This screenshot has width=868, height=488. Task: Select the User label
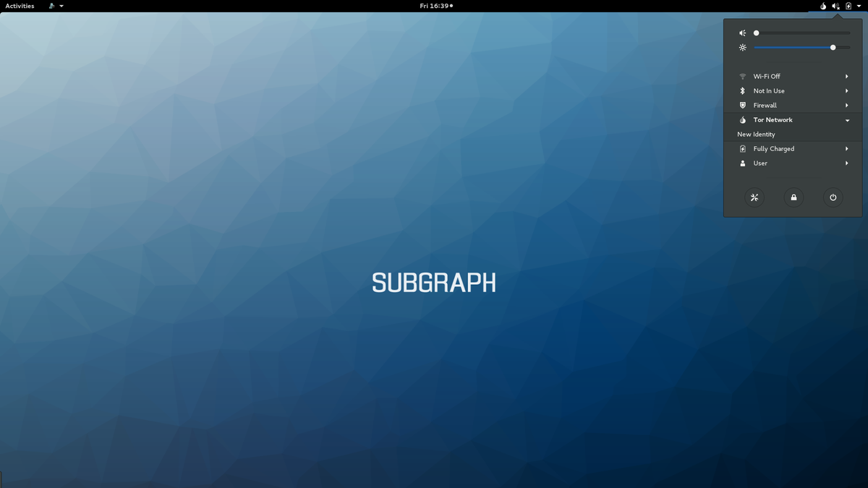760,163
